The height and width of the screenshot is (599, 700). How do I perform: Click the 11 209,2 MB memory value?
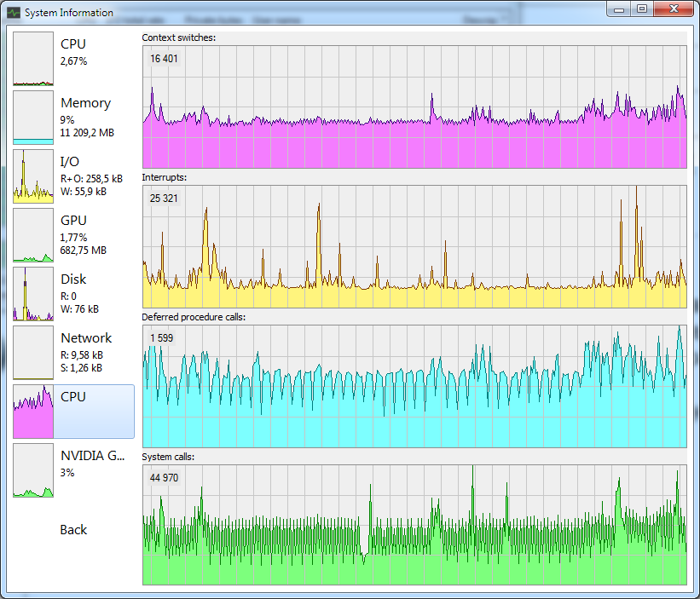click(x=87, y=133)
